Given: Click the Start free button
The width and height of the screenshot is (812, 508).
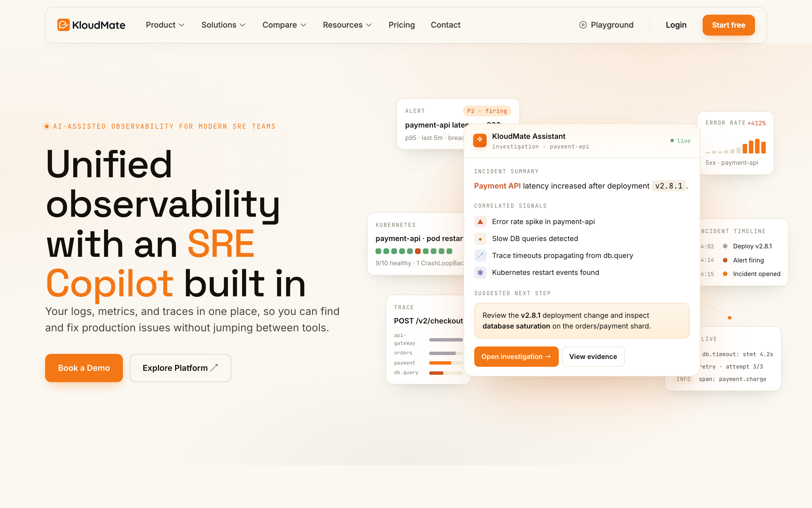Looking at the screenshot, I should [729, 25].
